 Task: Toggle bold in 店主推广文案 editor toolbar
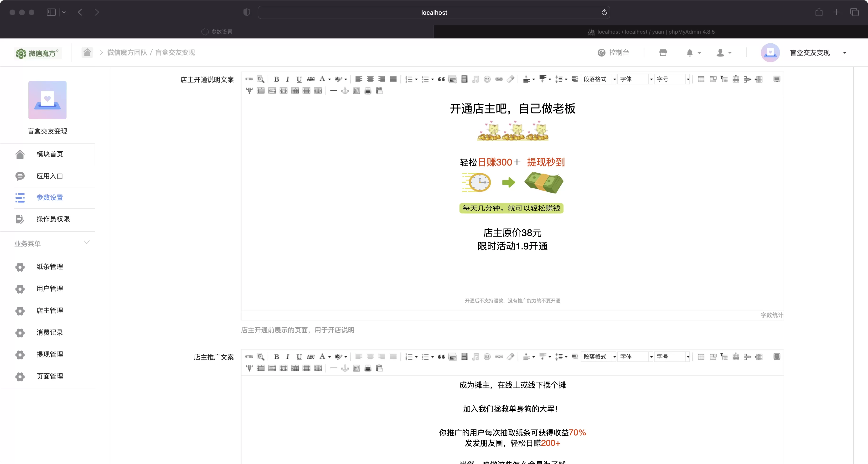point(276,356)
